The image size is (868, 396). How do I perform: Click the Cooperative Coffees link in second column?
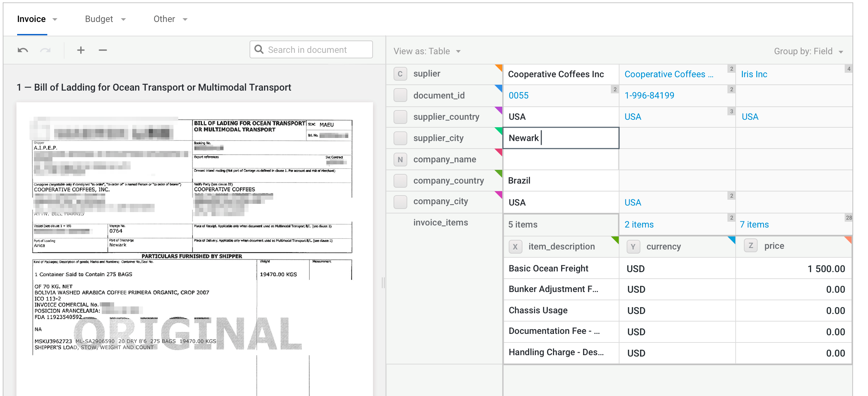[x=669, y=74]
